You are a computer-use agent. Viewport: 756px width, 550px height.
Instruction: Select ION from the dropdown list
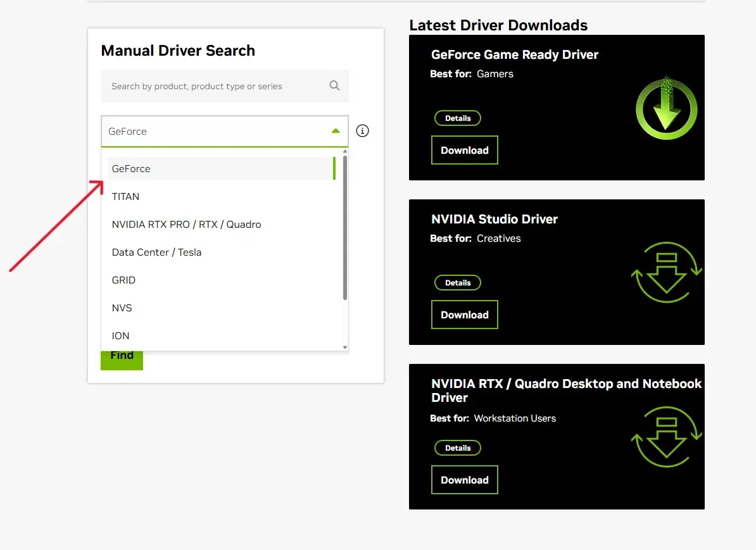tap(120, 336)
